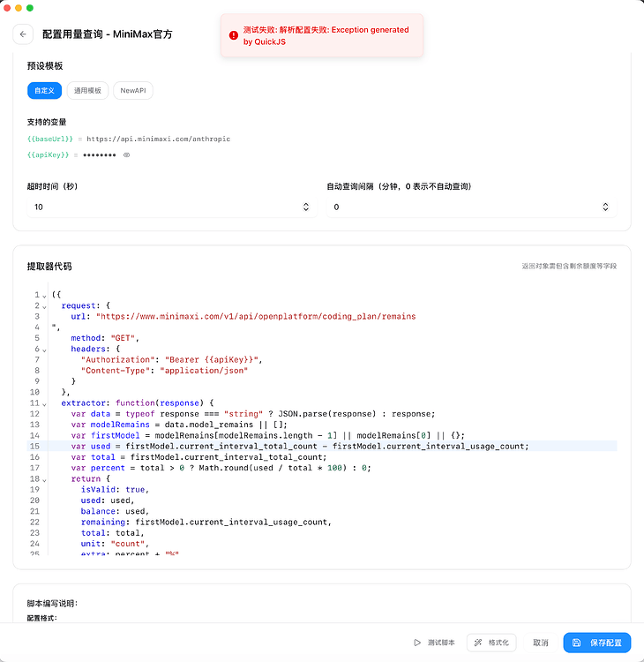This screenshot has height=662, width=644.
Task: Save with the 保存配置 button
Action: click(x=596, y=643)
